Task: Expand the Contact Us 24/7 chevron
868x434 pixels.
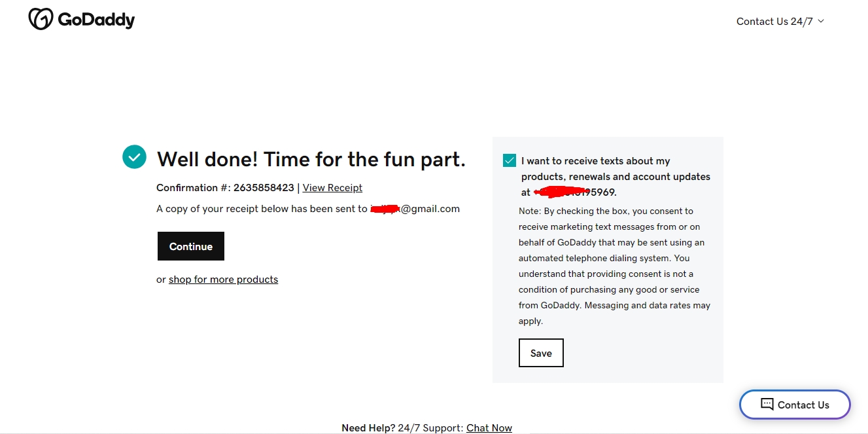Action: pos(821,21)
